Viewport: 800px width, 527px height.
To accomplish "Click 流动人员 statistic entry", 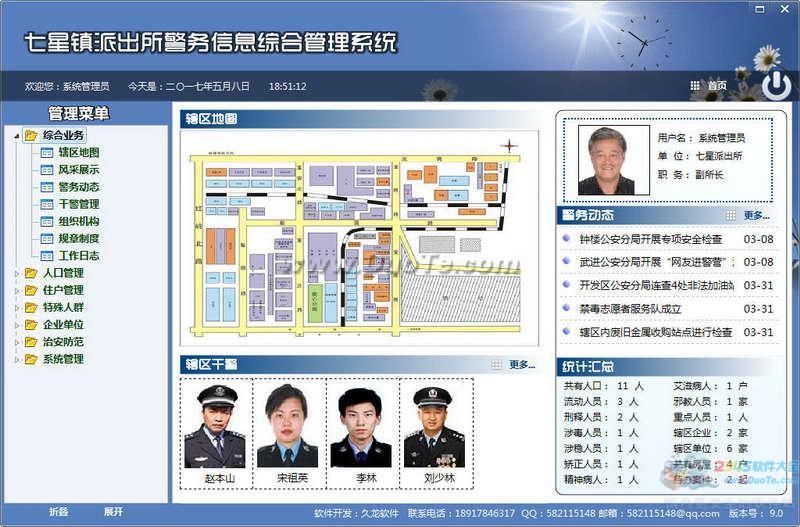I will coord(601,402).
